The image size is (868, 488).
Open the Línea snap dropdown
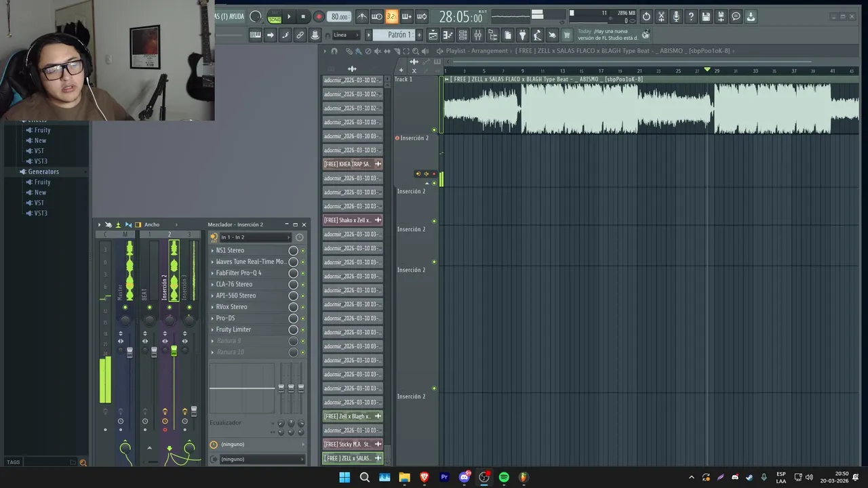(345, 35)
